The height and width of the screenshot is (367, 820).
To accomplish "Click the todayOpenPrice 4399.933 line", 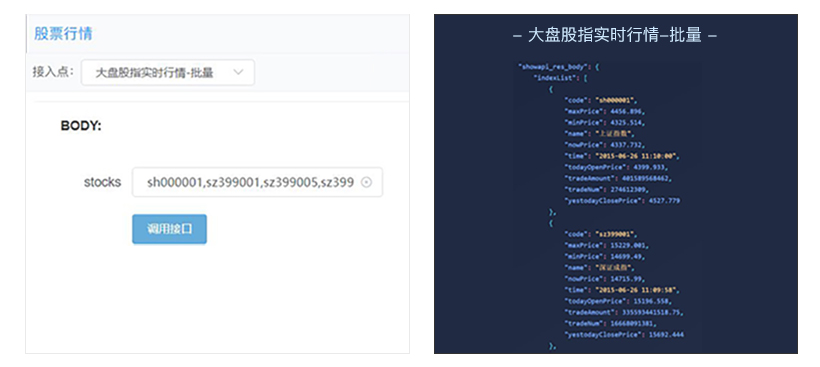I will pyautogui.click(x=615, y=167).
